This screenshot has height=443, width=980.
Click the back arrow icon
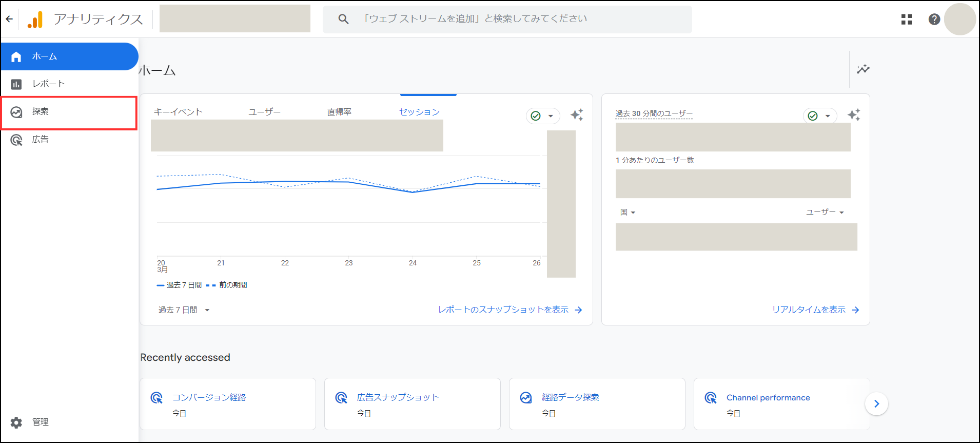coord(9,19)
